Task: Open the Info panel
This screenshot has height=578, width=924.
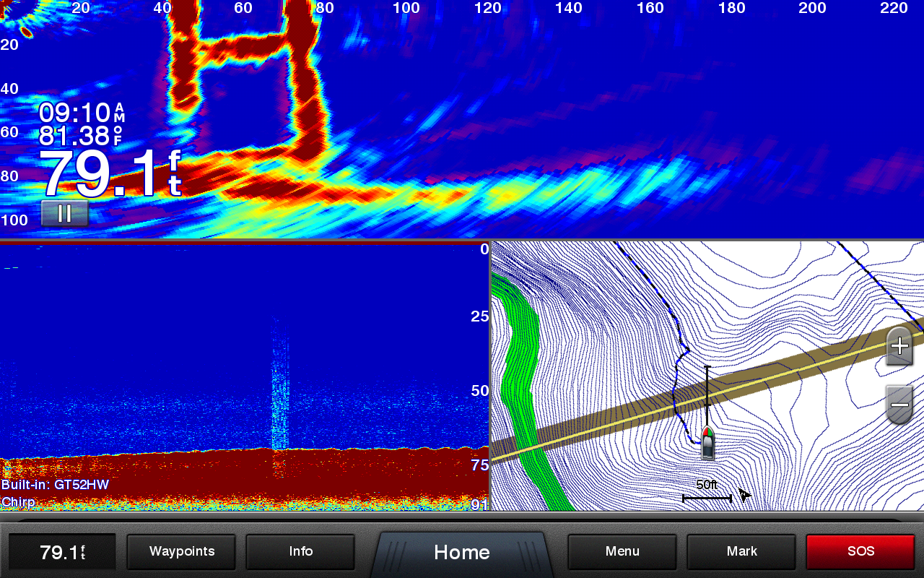Action: pyautogui.click(x=300, y=552)
